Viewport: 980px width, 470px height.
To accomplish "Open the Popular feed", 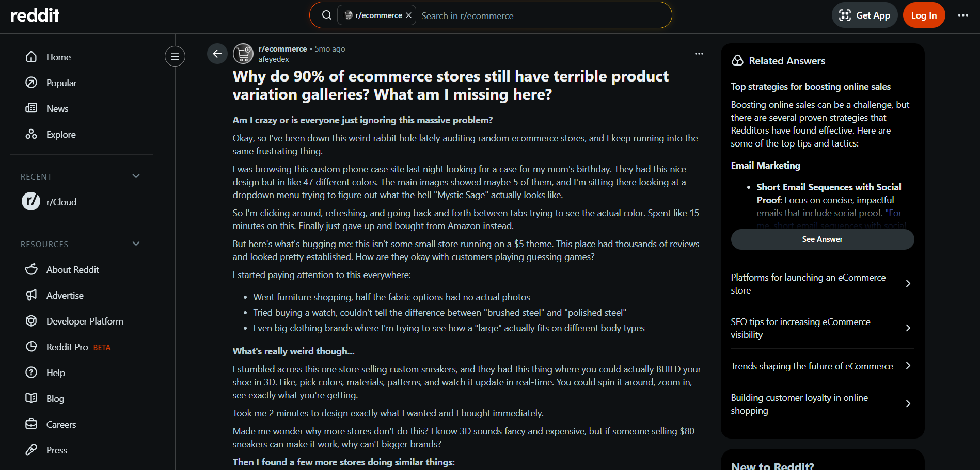I will [x=61, y=83].
